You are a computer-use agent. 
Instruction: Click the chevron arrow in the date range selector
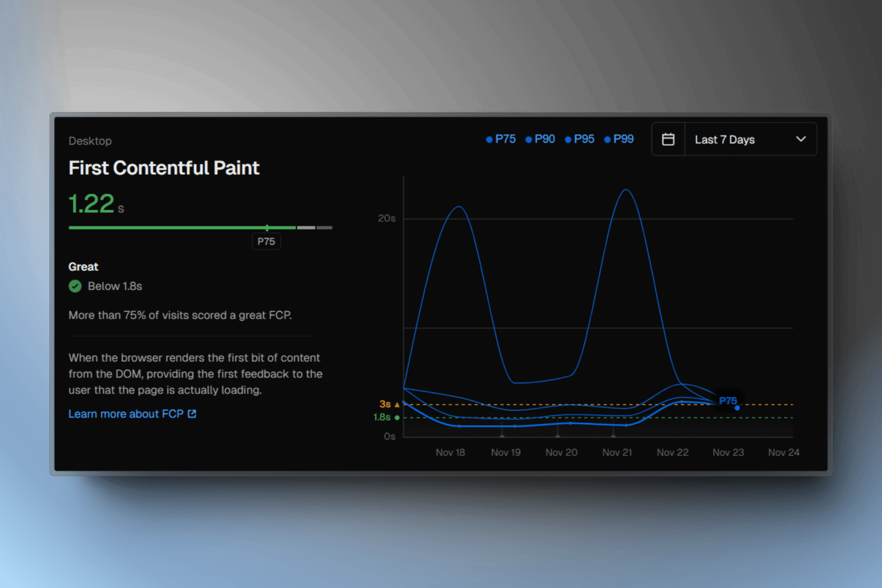click(x=801, y=139)
